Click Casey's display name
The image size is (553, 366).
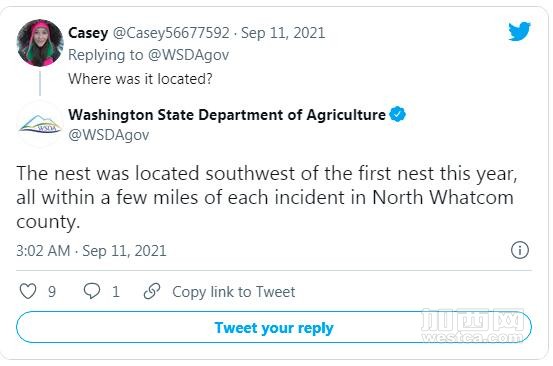tap(88, 33)
